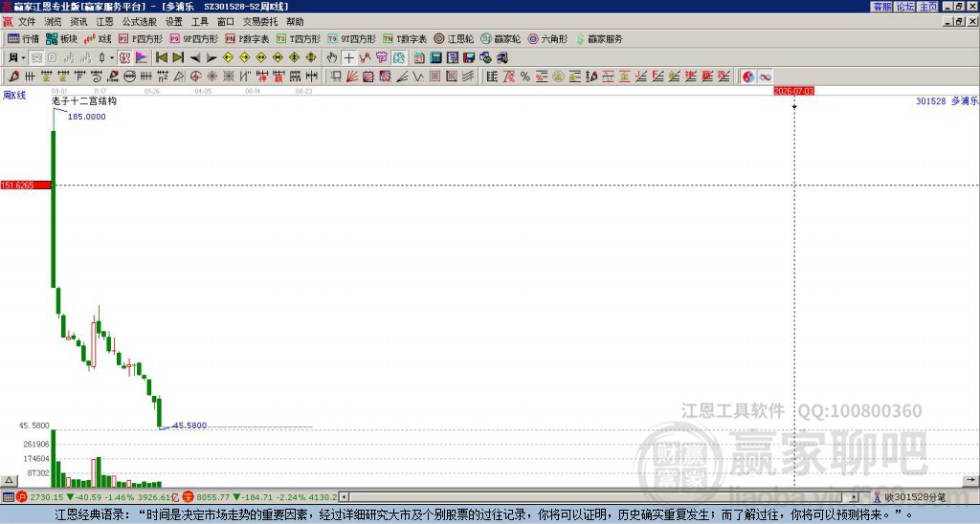
Task: Open the 行情 market quotes view
Action: 23,38
